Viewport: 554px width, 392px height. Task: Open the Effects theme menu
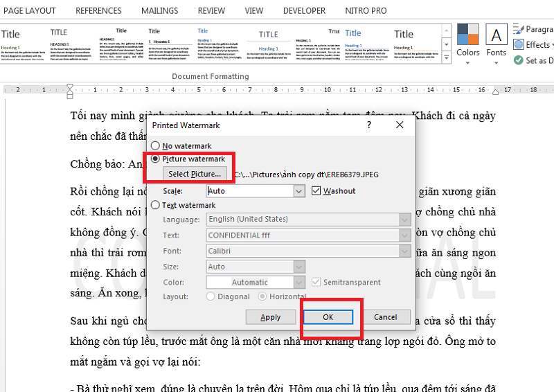tap(533, 45)
